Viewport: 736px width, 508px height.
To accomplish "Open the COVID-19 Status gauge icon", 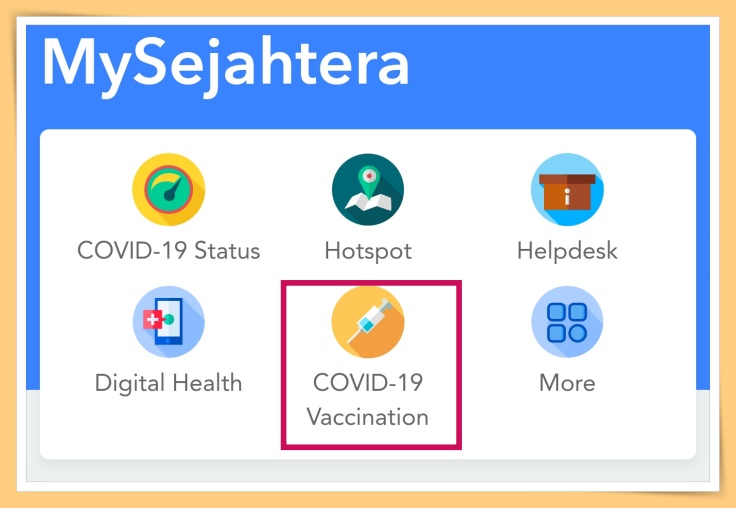I will click(169, 189).
